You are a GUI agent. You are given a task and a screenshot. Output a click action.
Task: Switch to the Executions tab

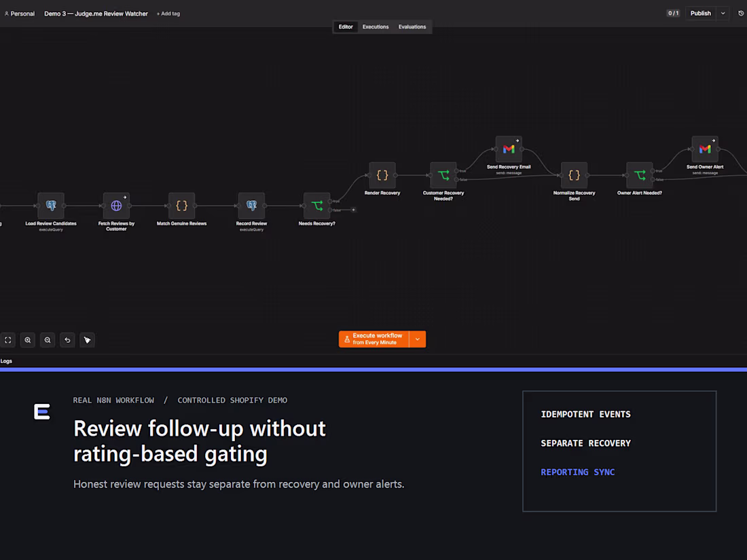click(376, 26)
